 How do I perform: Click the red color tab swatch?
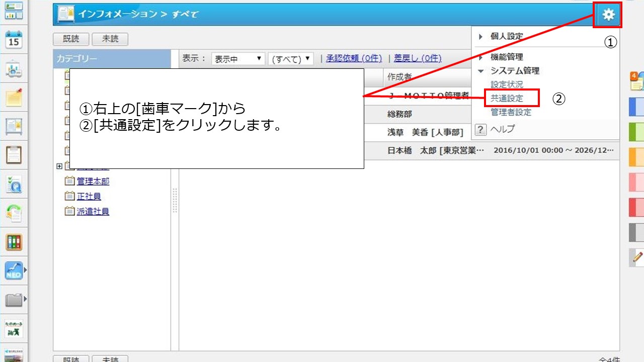coord(636,207)
